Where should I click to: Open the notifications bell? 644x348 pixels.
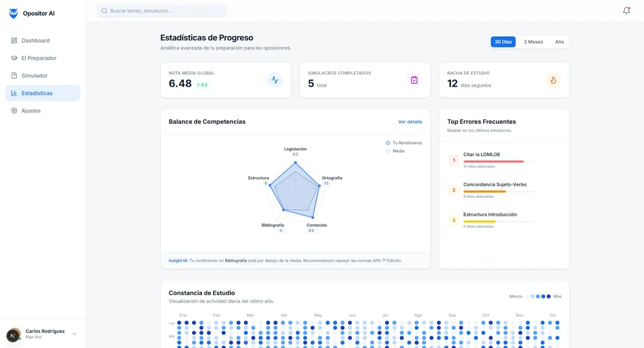626,11
